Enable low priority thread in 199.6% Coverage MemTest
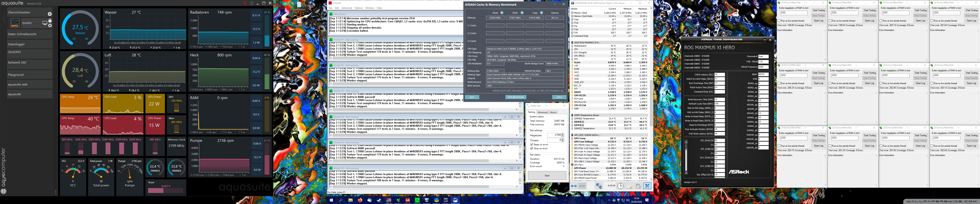The image size is (980, 204). 830,21
